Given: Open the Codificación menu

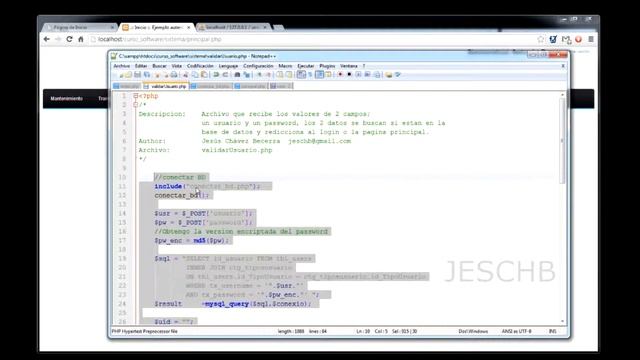Looking at the screenshot, I should 200,66.
